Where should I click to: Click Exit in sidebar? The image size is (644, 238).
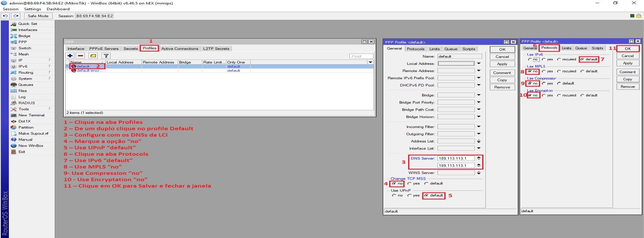pos(22,152)
